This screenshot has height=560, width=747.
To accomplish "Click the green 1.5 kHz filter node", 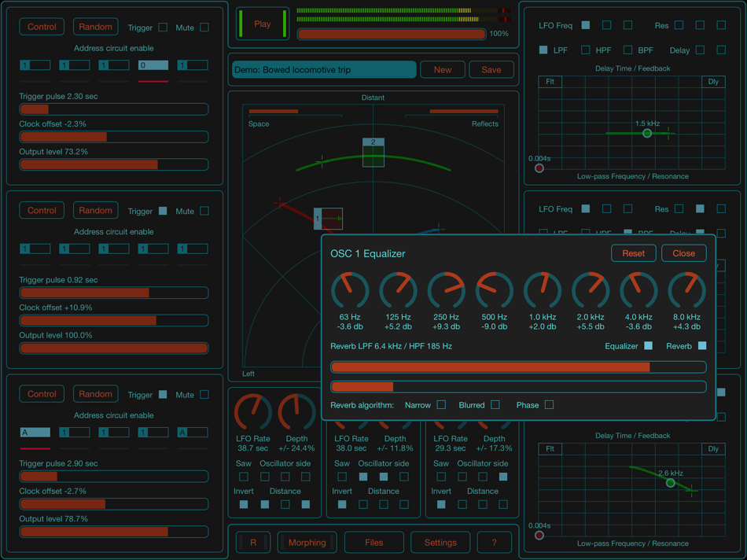I will point(646,134).
